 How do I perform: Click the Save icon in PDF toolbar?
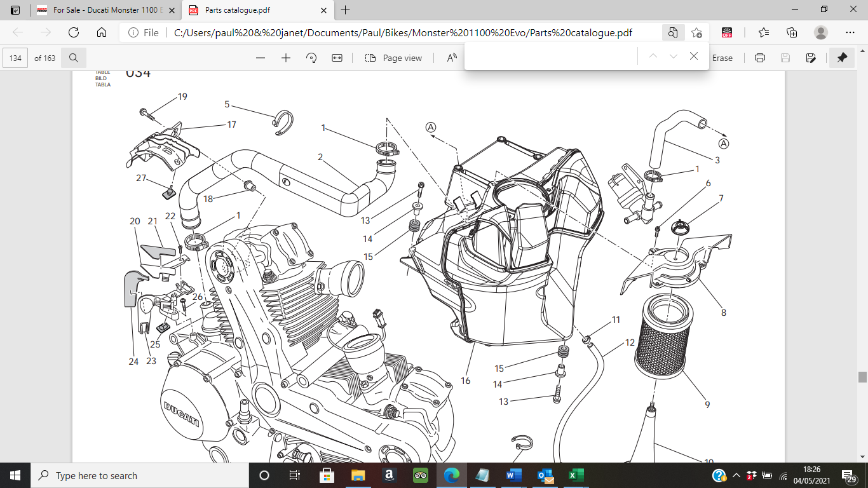tap(785, 58)
